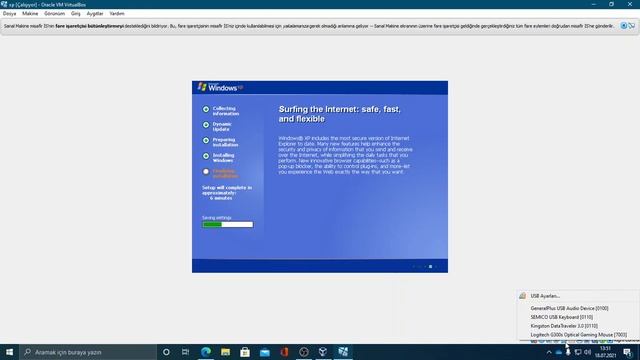Open the volume control in the tray
Image resolution: width=640 pixels, height=360 pixels.
(587, 352)
